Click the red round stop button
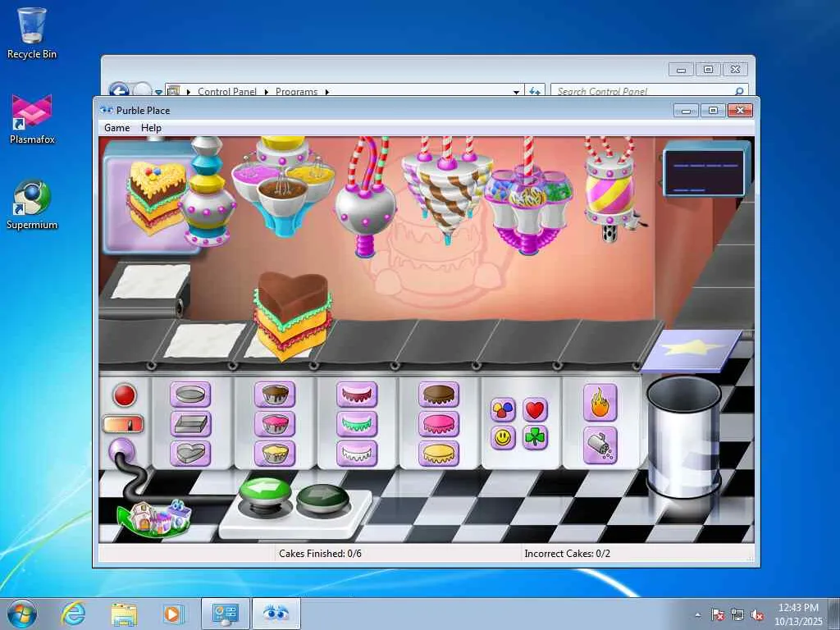 [x=125, y=395]
